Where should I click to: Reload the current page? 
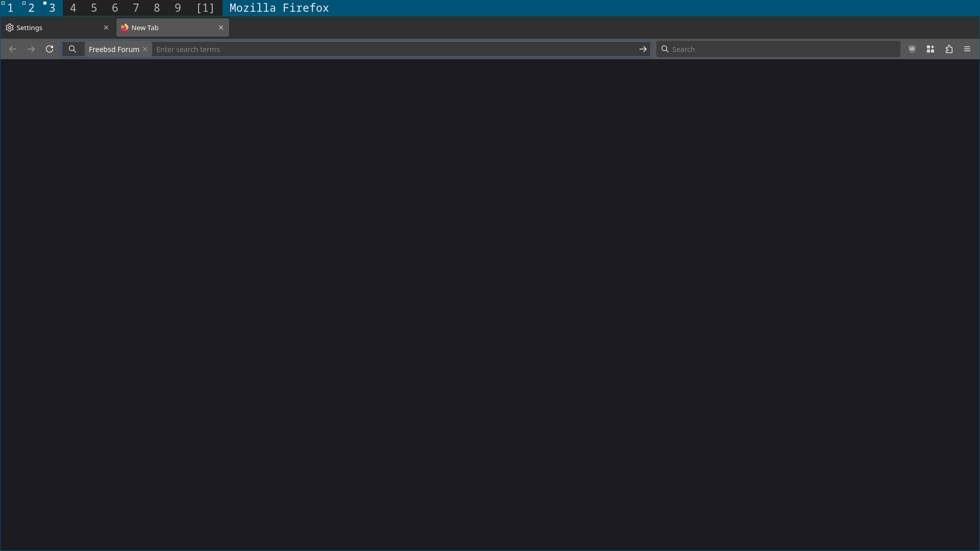tap(50, 49)
